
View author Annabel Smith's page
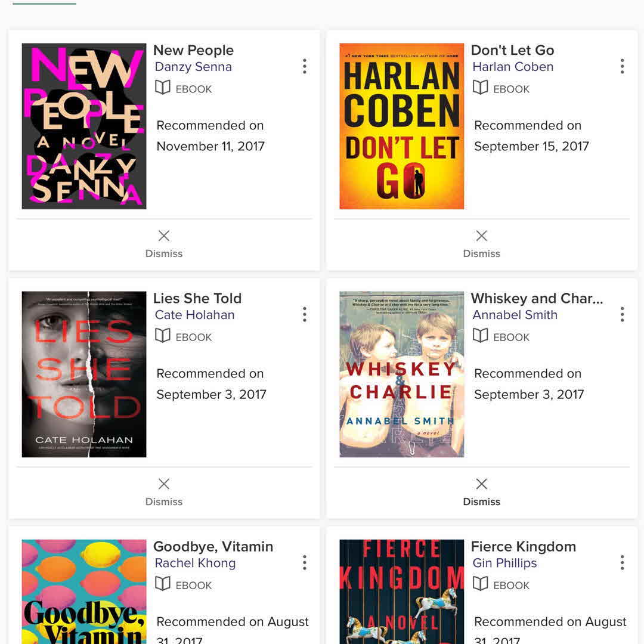515,315
